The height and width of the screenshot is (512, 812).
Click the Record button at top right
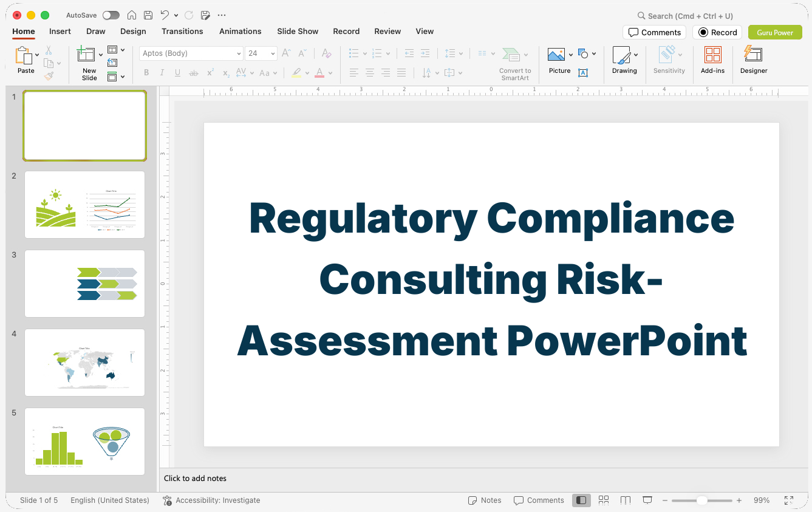point(717,32)
